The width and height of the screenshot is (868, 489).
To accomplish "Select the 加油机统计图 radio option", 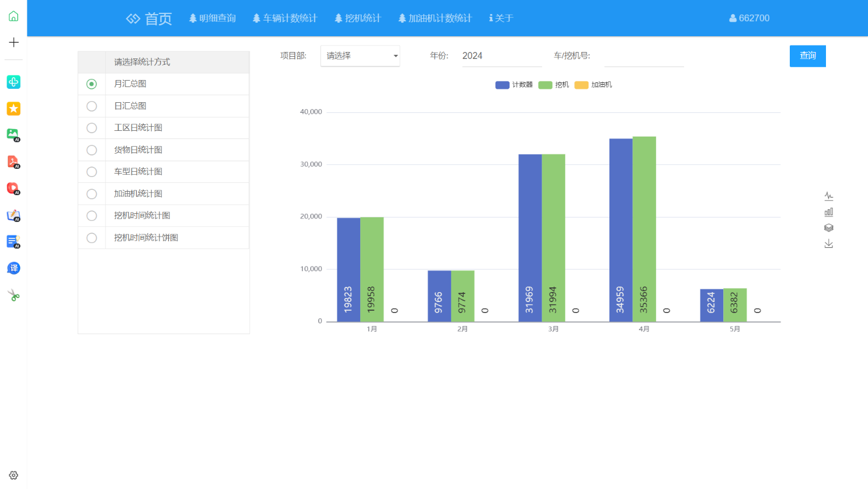I will tap(92, 194).
